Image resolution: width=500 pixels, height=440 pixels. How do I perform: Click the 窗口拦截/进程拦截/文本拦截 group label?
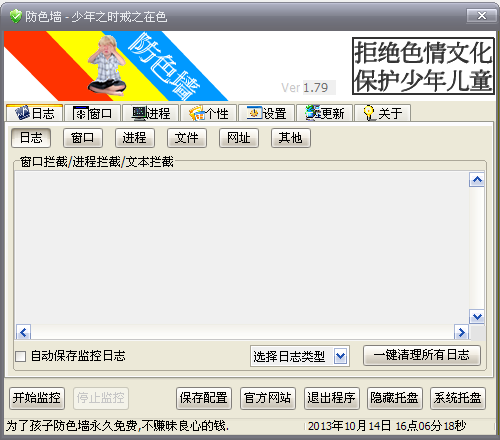[x=97, y=162]
